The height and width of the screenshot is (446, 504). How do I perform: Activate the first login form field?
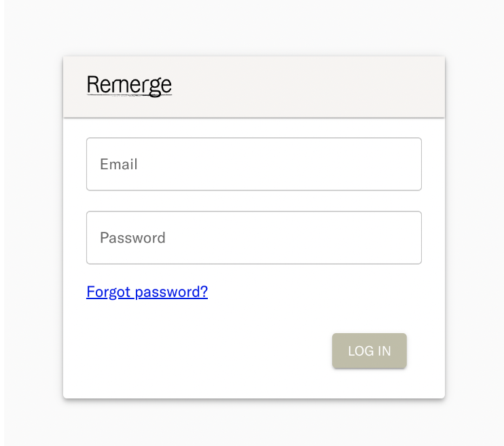point(253,165)
